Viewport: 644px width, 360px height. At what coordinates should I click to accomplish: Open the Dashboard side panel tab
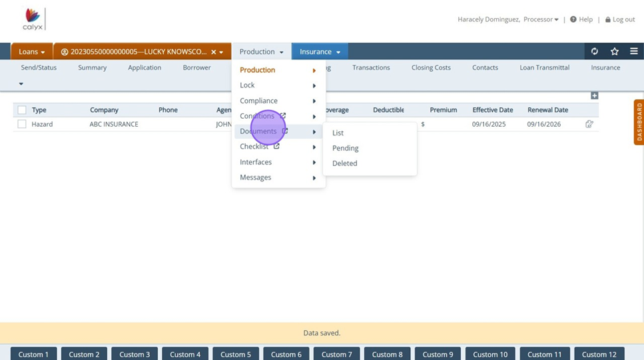tap(639, 122)
